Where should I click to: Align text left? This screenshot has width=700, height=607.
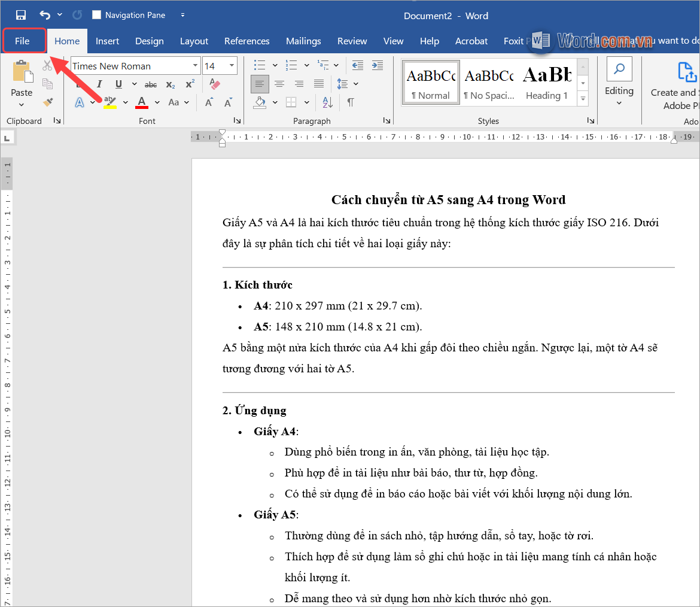260,84
